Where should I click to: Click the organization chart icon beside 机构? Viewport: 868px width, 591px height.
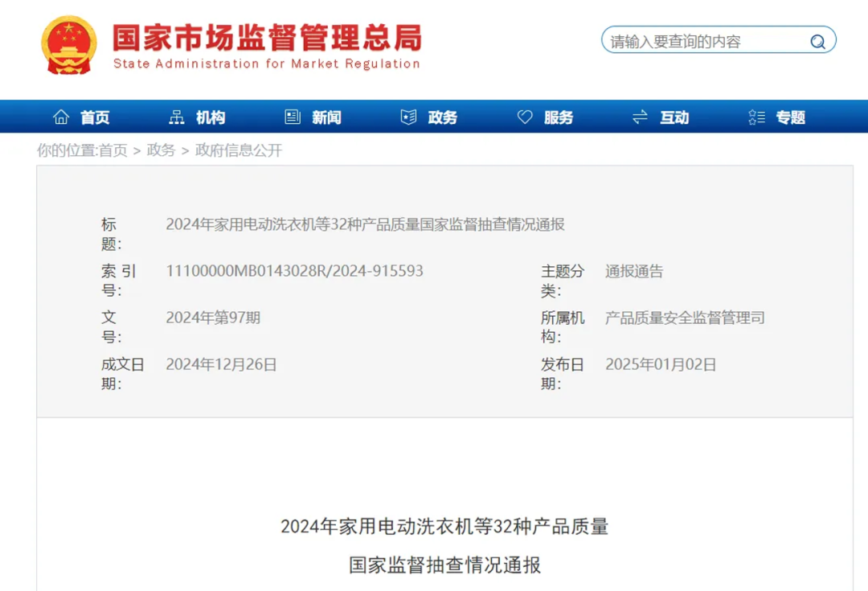coord(177,117)
